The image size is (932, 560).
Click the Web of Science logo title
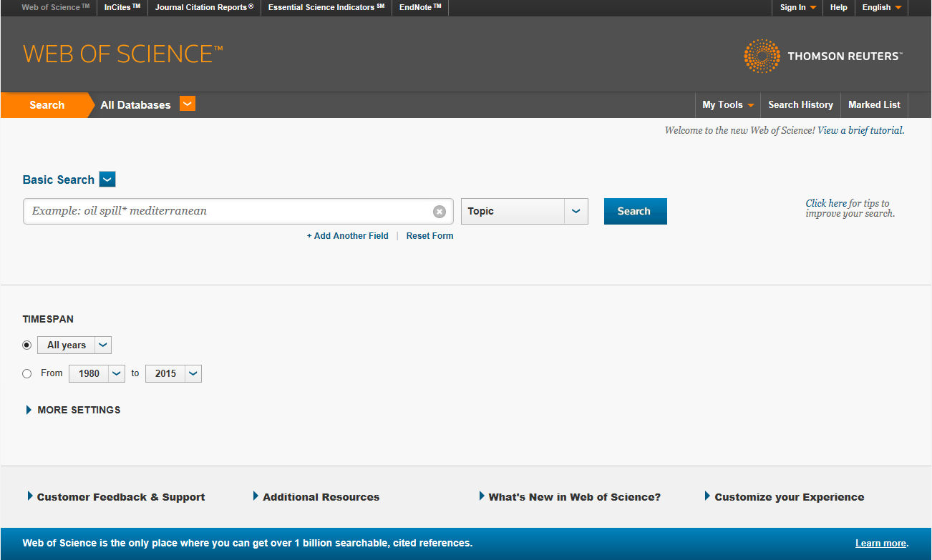click(123, 54)
